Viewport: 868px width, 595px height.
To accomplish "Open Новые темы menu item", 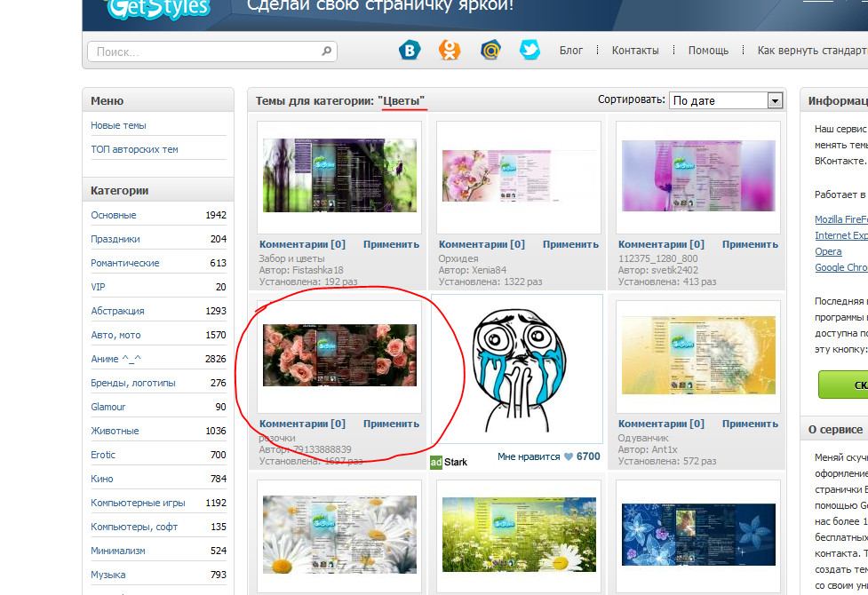I will (x=118, y=125).
